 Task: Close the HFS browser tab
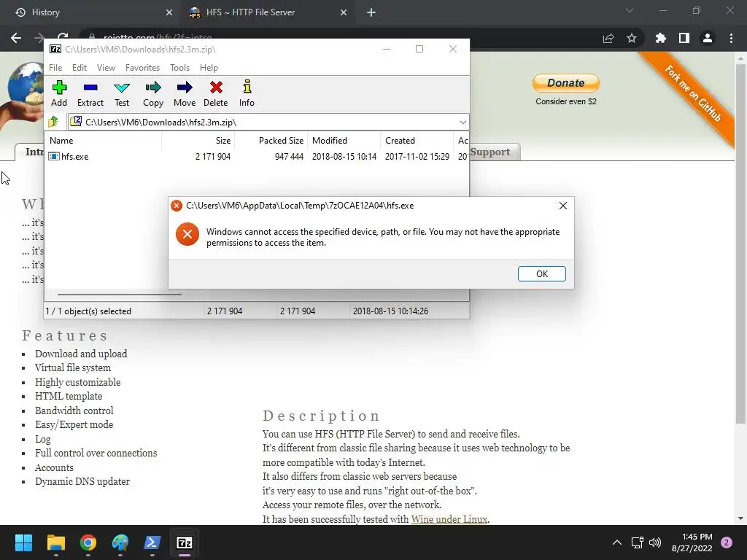tap(344, 12)
